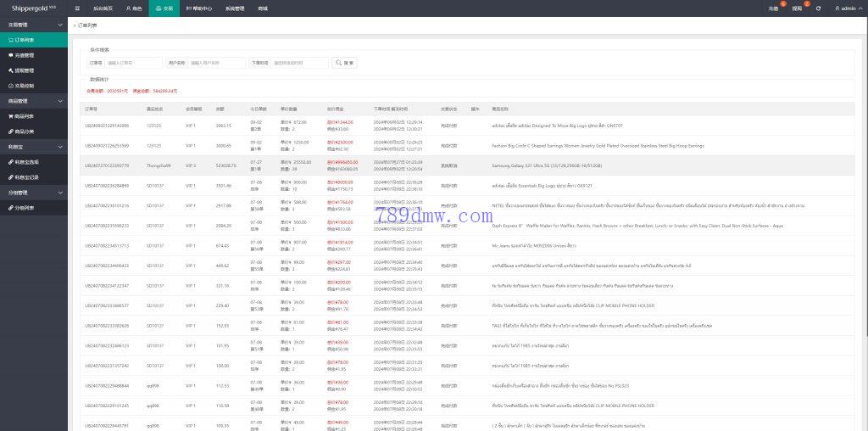Collapse the 商品管理 sidebar group
Image resolution: width=868 pixels, height=431 pixels.
pyautogui.click(x=34, y=101)
